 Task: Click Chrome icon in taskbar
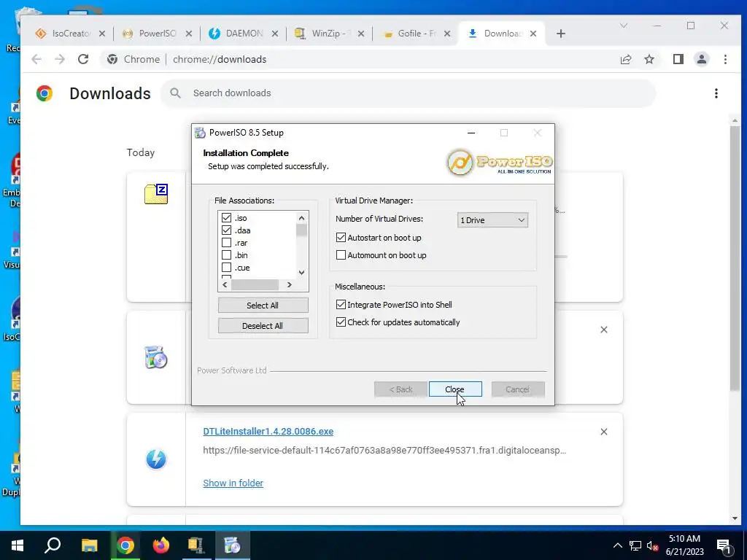[125, 545]
